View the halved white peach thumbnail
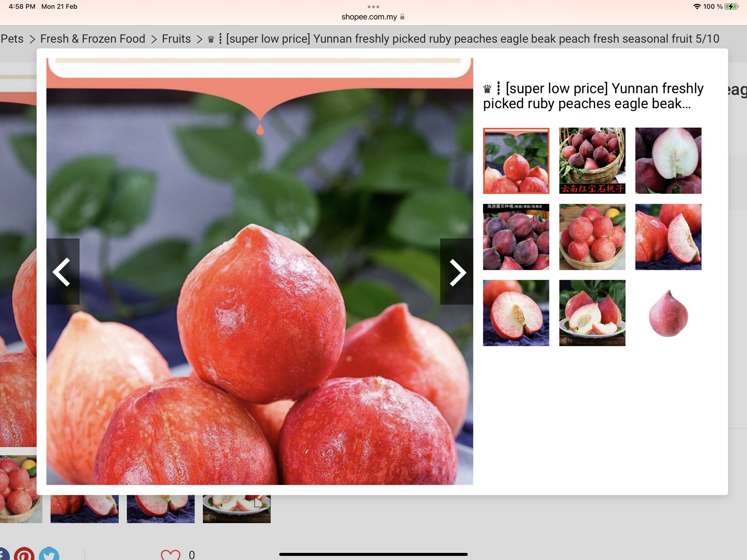 coord(668,161)
